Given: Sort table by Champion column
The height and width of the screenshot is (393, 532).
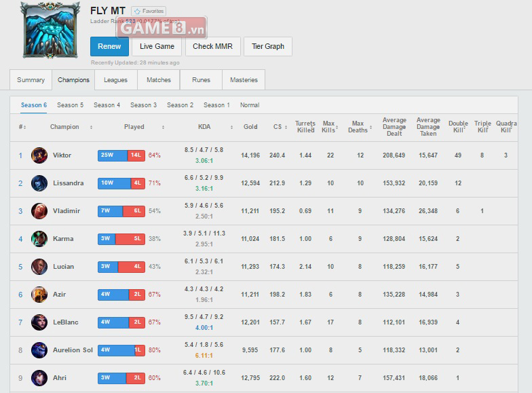Looking at the screenshot, I should click(71, 127).
